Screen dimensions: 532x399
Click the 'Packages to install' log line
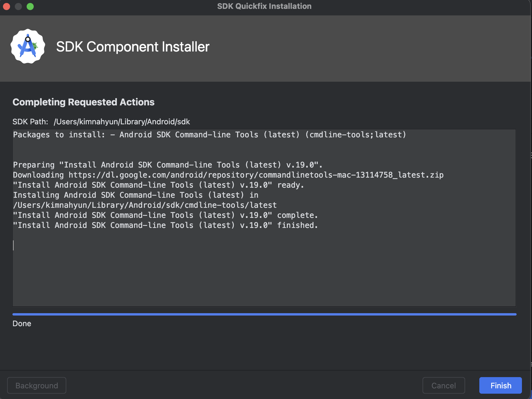(x=209, y=135)
